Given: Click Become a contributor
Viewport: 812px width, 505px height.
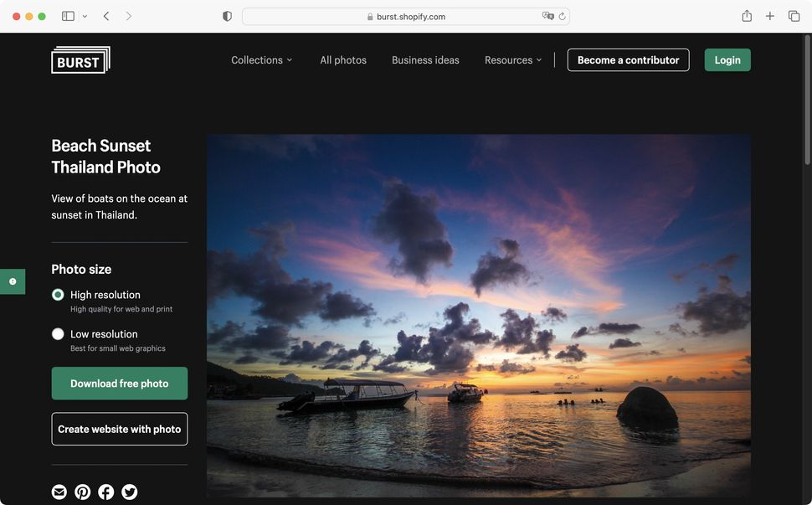Looking at the screenshot, I should pos(628,59).
